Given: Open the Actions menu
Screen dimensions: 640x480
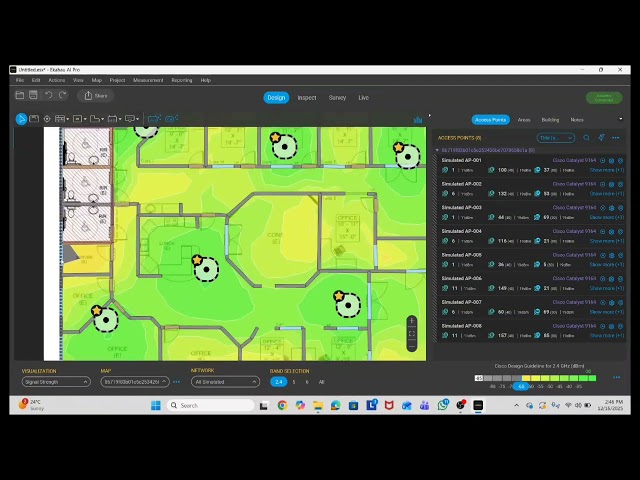Looking at the screenshot, I should pos(57,80).
